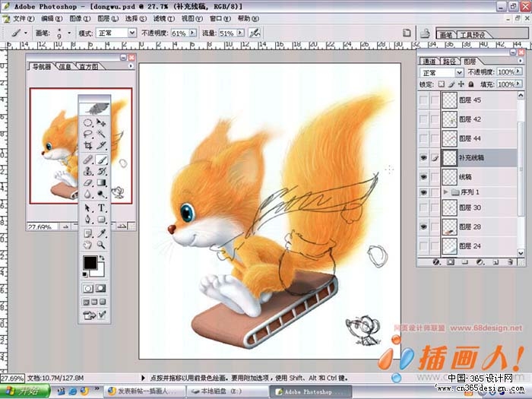The image size is (532, 399).
Task: Select the History Brush tool
Action: click(x=101, y=171)
